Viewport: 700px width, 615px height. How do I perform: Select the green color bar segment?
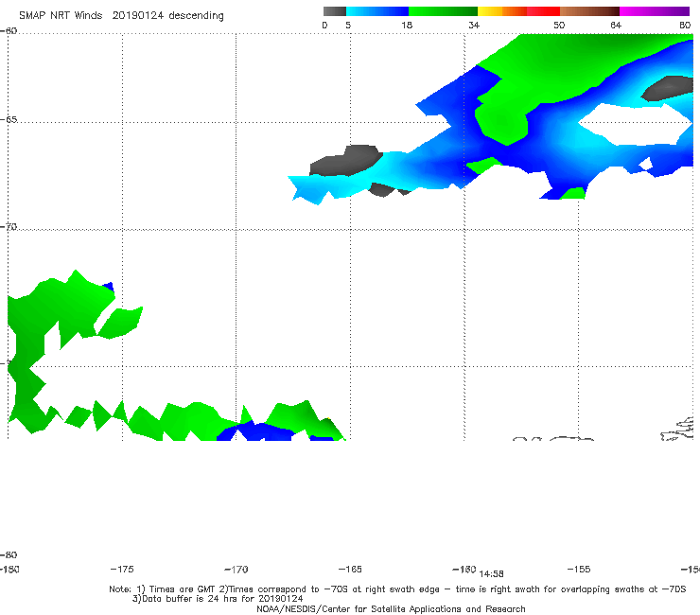(x=443, y=11)
